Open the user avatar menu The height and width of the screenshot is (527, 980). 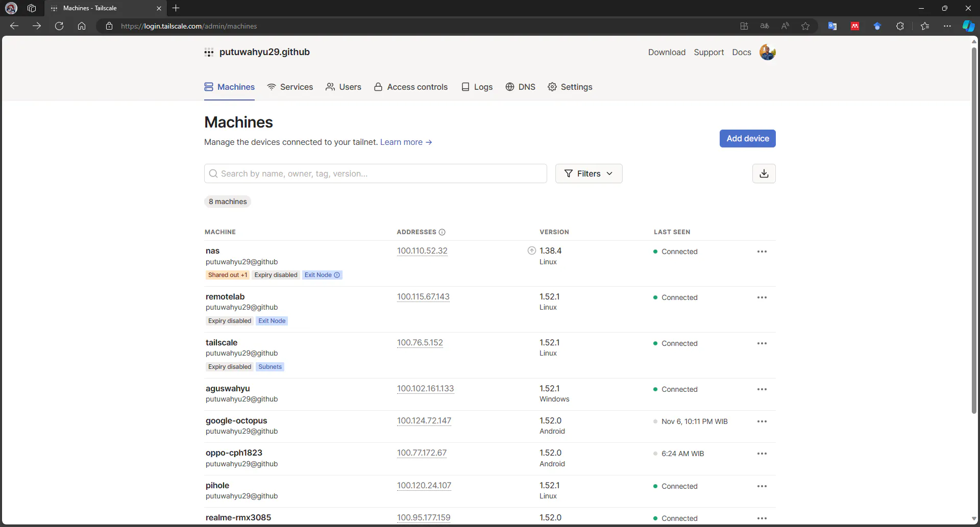[767, 52]
